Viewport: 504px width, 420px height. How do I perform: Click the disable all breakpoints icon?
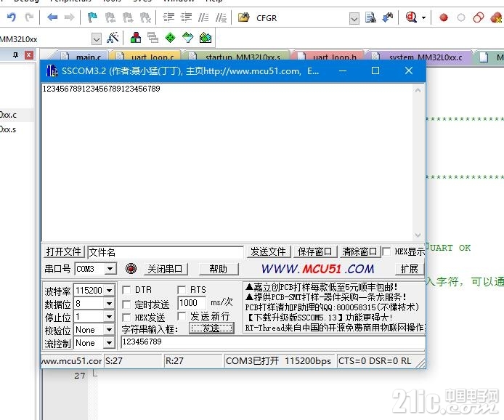pyautogui.click(x=479, y=17)
